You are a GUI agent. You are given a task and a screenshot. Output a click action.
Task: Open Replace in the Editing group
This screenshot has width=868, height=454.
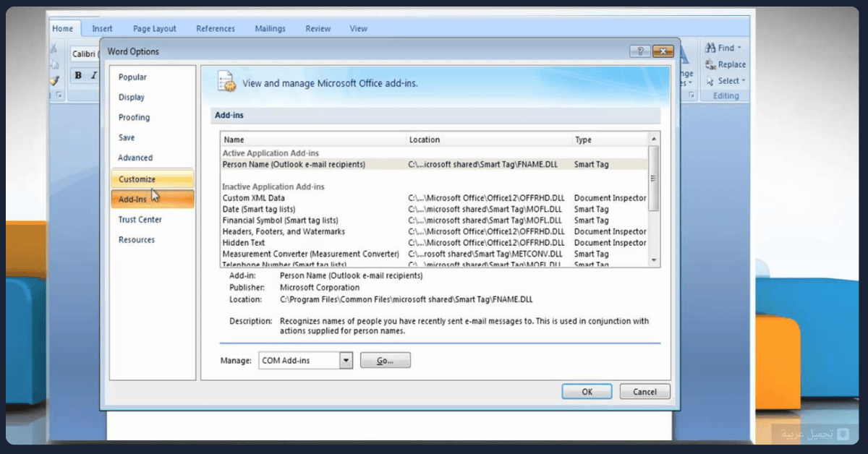726,64
